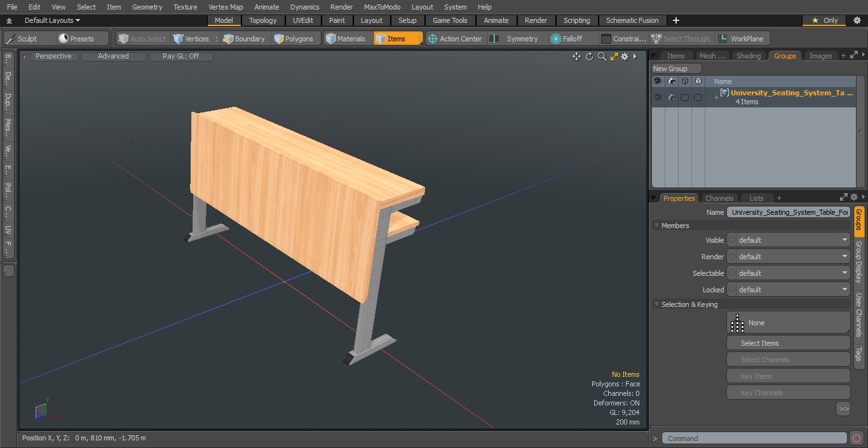Screen dimensions: 868x448
Task: Add a new layout tab with plus
Action: (x=675, y=20)
